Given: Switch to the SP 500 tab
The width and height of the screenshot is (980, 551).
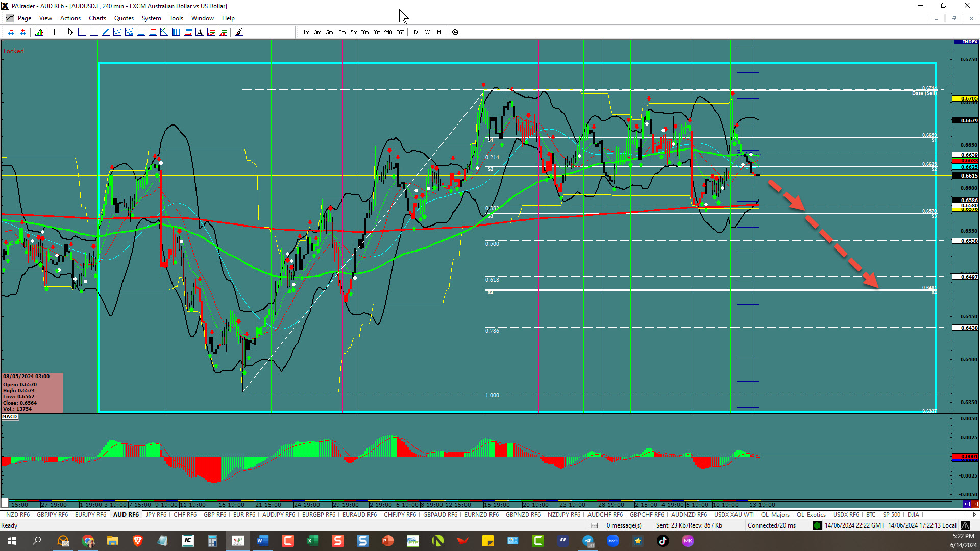Looking at the screenshot, I should coord(892,515).
